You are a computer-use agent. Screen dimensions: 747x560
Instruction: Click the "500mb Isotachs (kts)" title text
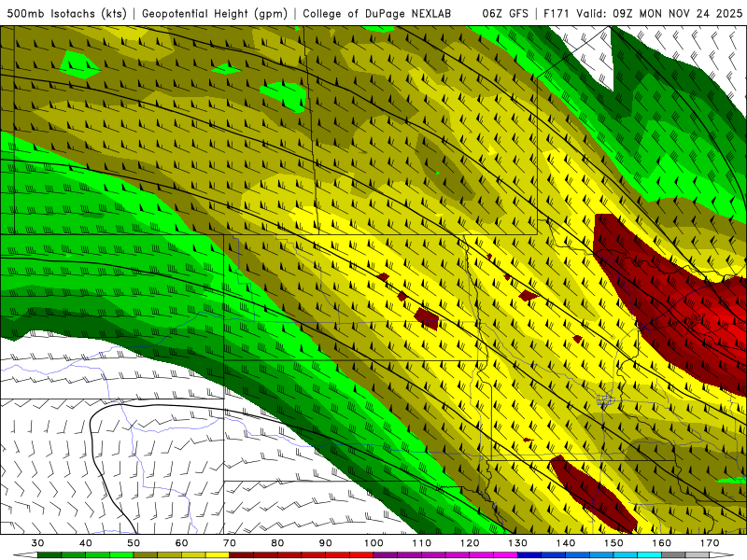[66, 13]
